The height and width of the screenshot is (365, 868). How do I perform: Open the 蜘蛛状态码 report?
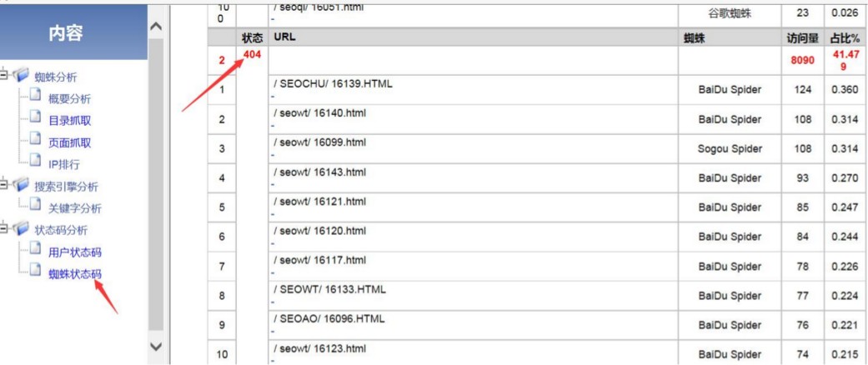click(x=75, y=274)
